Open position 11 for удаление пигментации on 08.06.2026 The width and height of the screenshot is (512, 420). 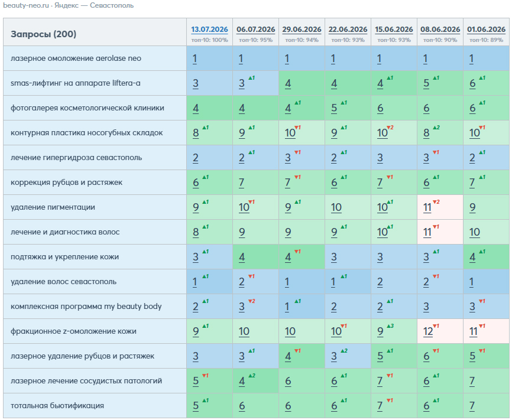click(427, 207)
